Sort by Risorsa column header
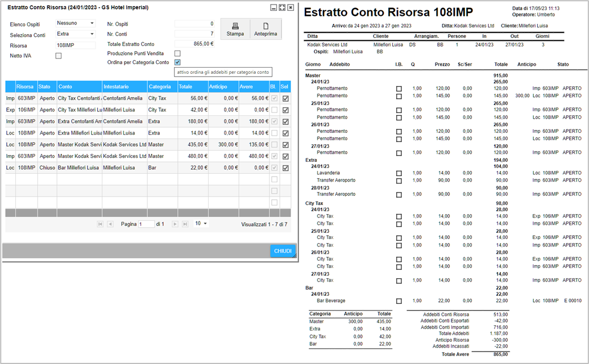589x364 pixels. [26, 87]
